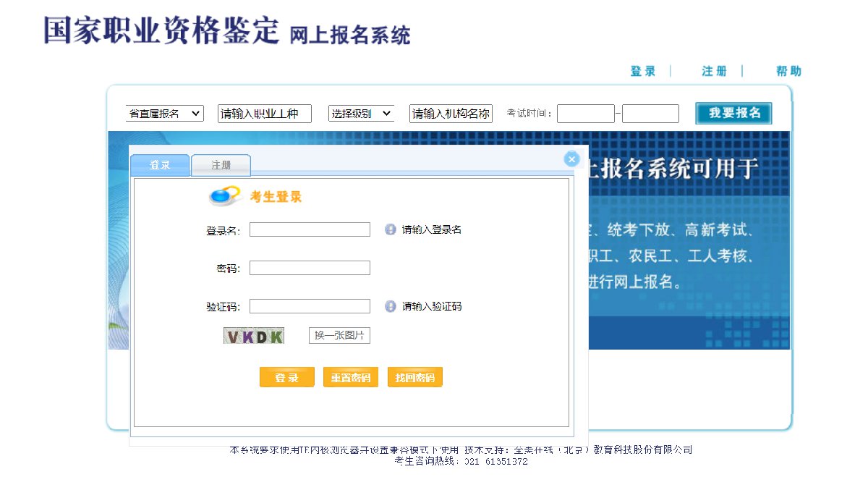Click the 重置密码 button
This screenshot has width=868, height=477.
coord(350,378)
